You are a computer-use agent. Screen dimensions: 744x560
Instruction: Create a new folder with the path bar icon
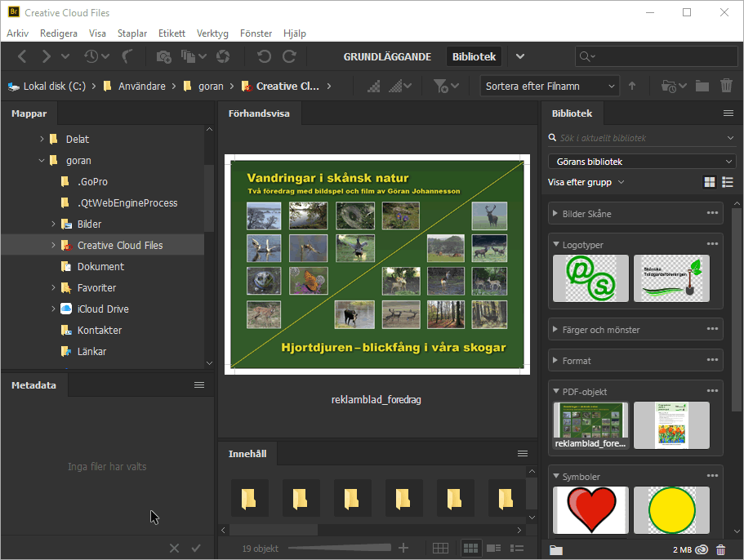coord(702,86)
